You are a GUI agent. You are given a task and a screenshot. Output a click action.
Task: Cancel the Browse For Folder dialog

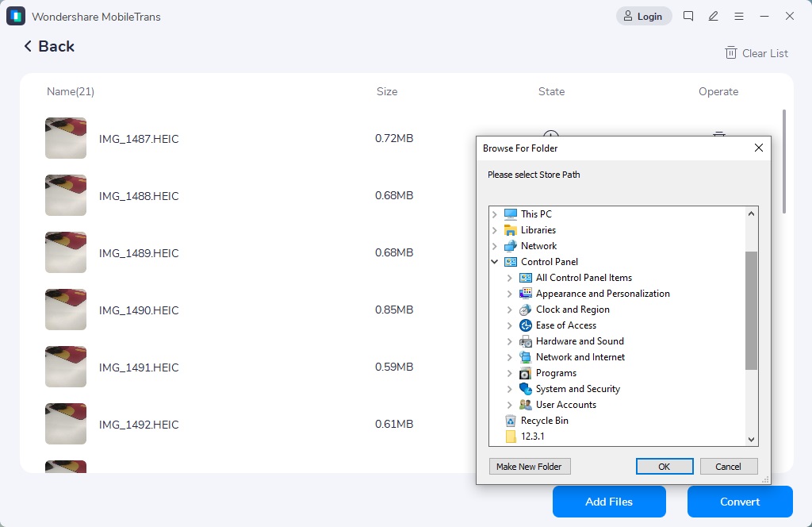coord(728,467)
